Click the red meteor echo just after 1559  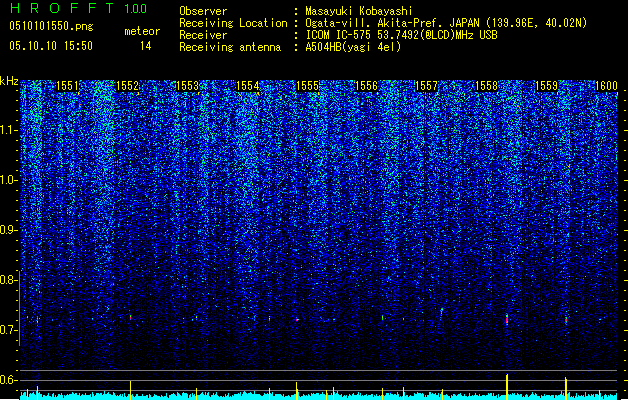pos(566,320)
